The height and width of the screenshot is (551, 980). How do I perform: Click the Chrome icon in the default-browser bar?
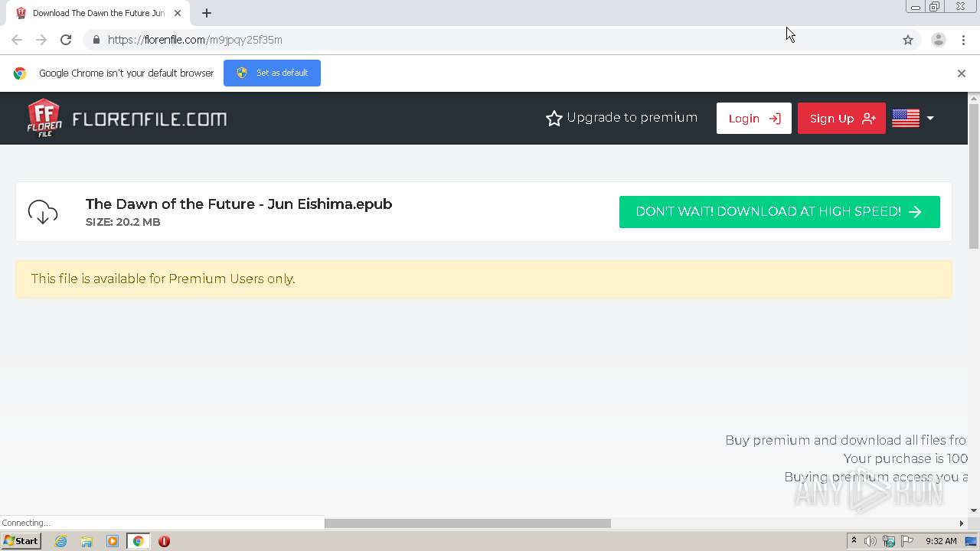coord(20,73)
